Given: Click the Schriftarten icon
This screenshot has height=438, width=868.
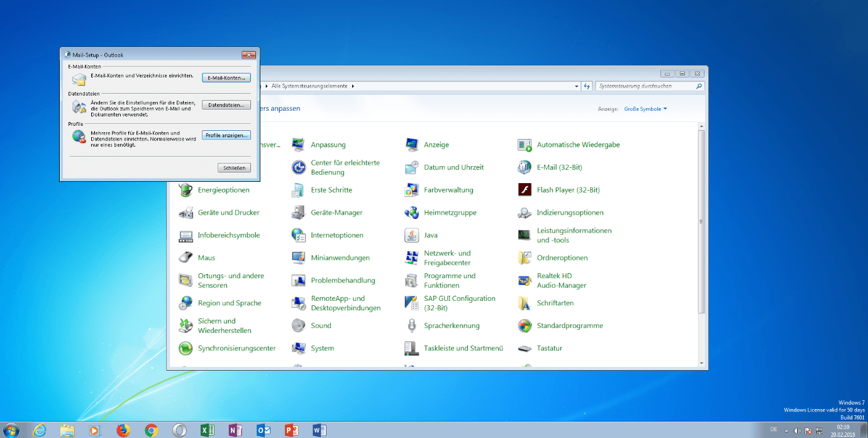Looking at the screenshot, I should pyautogui.click(x=525, y=303).
